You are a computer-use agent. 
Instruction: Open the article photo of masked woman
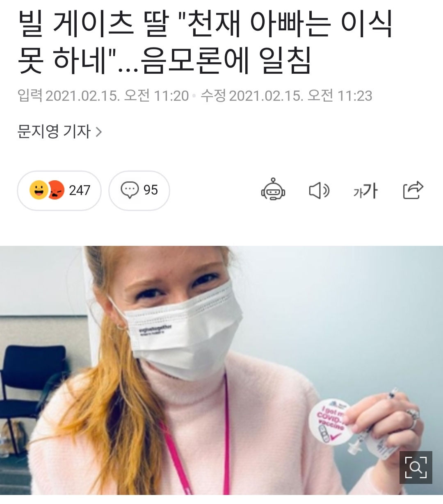(x=221, y=370)
